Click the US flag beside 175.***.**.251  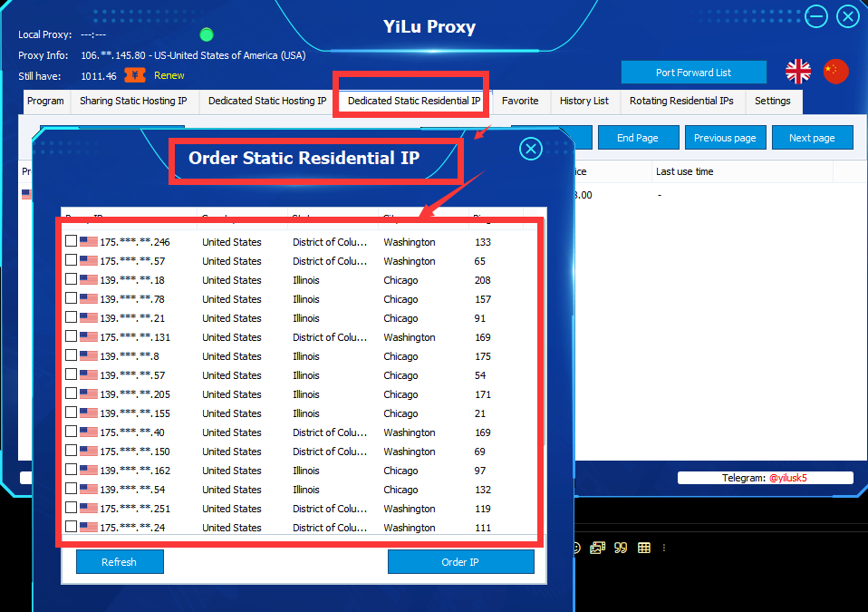[x=89, y=508]
